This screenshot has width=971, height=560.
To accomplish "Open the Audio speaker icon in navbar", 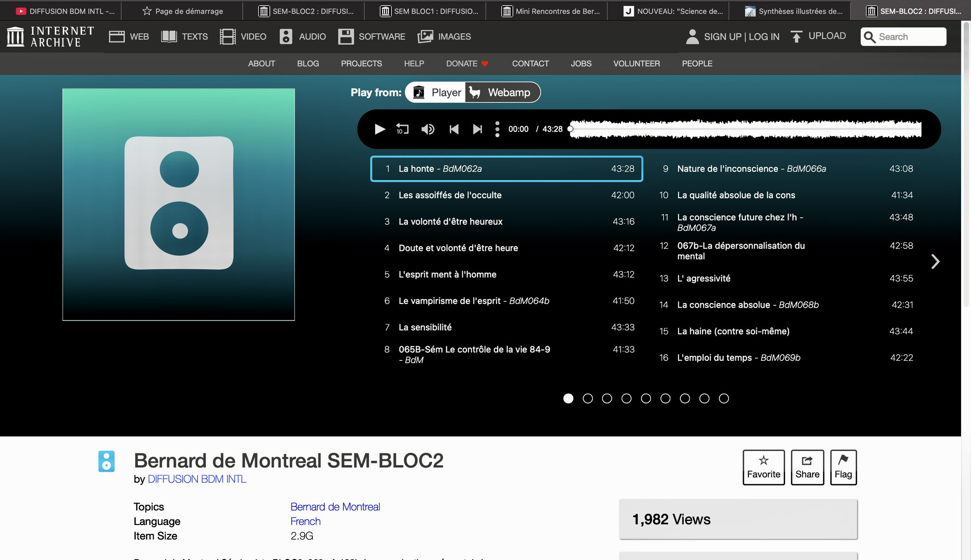I will (x=286, y=37).
